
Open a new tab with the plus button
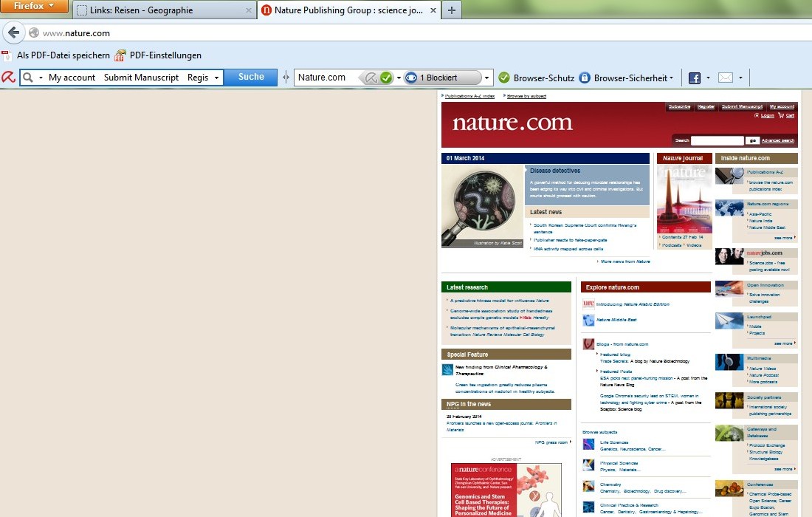click(452, 10)
